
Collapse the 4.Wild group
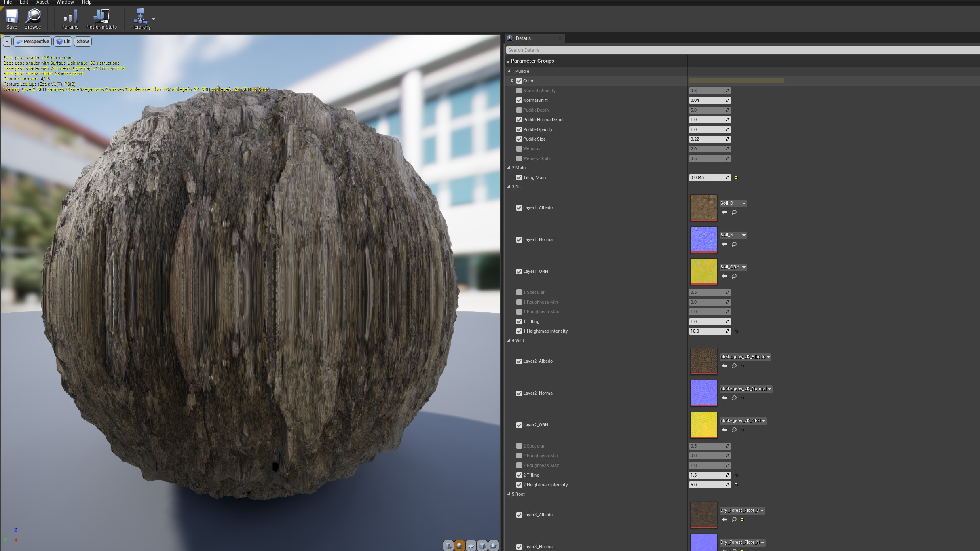(509, 340)
